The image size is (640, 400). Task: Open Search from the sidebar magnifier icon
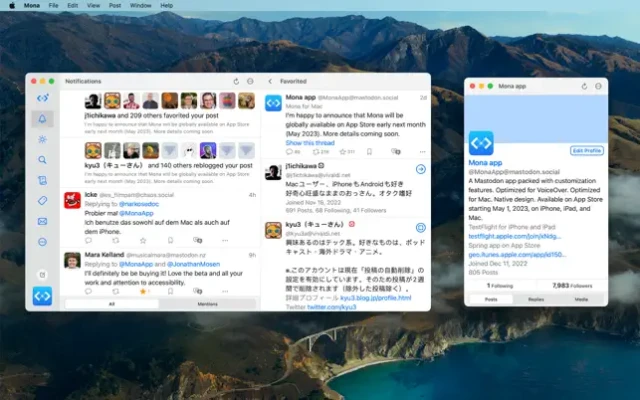click(x=42, y=159)
